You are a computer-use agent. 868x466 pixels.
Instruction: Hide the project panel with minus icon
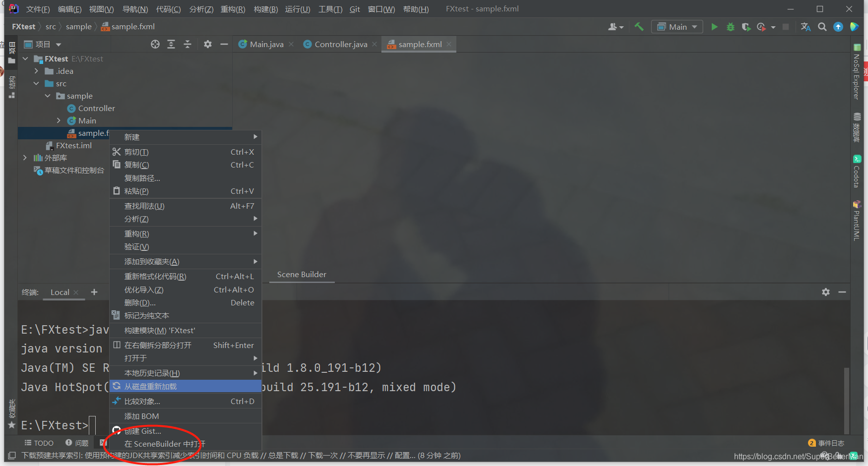tap(224, 44)
